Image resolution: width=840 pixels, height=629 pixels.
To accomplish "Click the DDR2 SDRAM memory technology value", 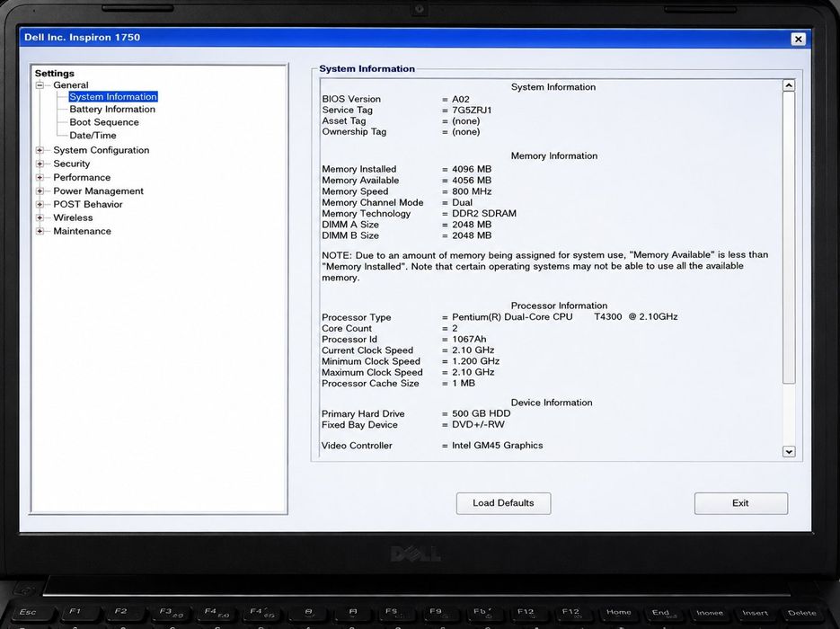I will click(484, 213).
